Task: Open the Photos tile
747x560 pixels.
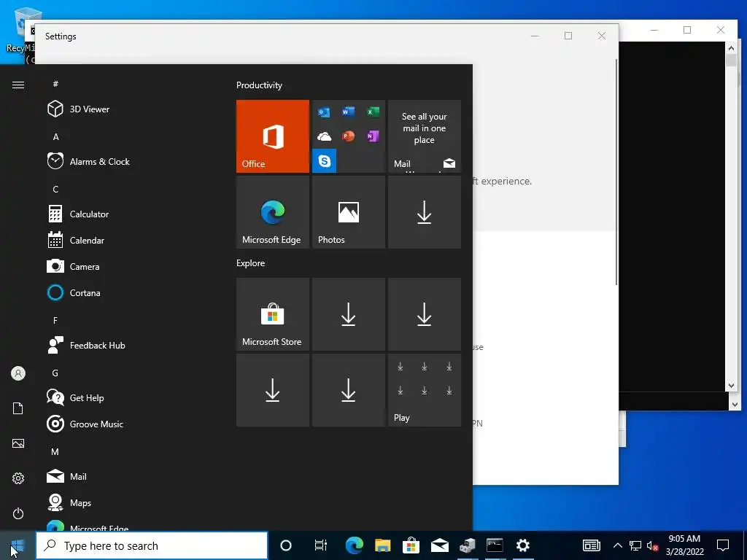Action: (349, 212)
